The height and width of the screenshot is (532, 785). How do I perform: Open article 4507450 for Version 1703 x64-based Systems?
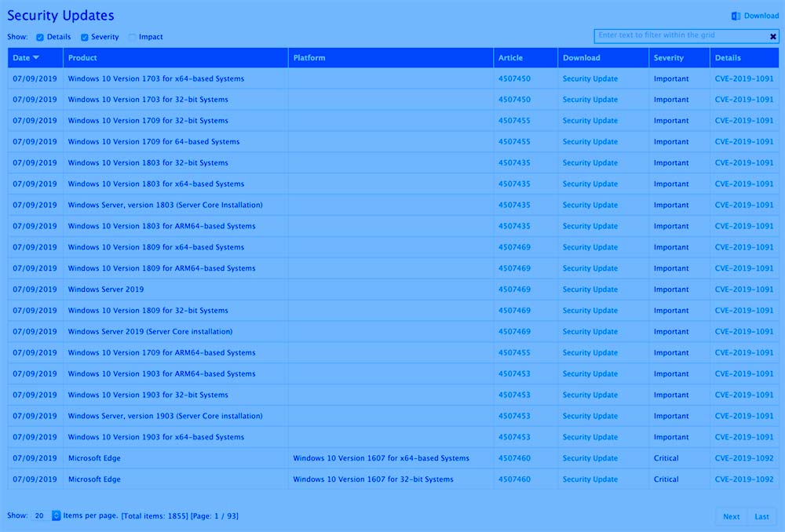[514, 78]
